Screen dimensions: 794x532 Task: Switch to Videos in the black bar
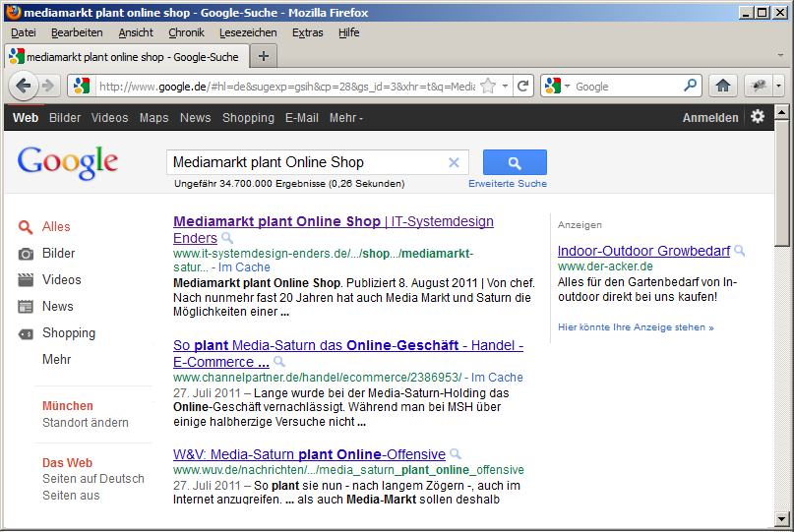pyautogui.click(x=110, y=117)
